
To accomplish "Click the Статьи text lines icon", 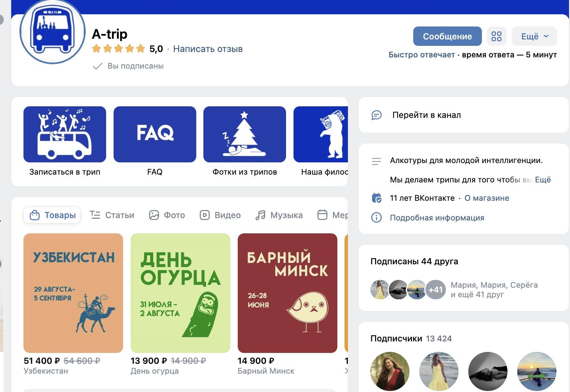I will tap(95, 215).
